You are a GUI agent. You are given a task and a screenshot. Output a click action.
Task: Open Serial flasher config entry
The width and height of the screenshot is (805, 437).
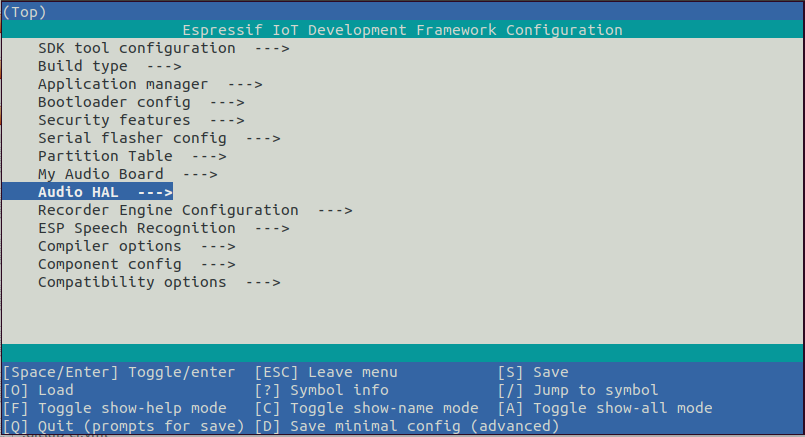(x=132, y=138)
